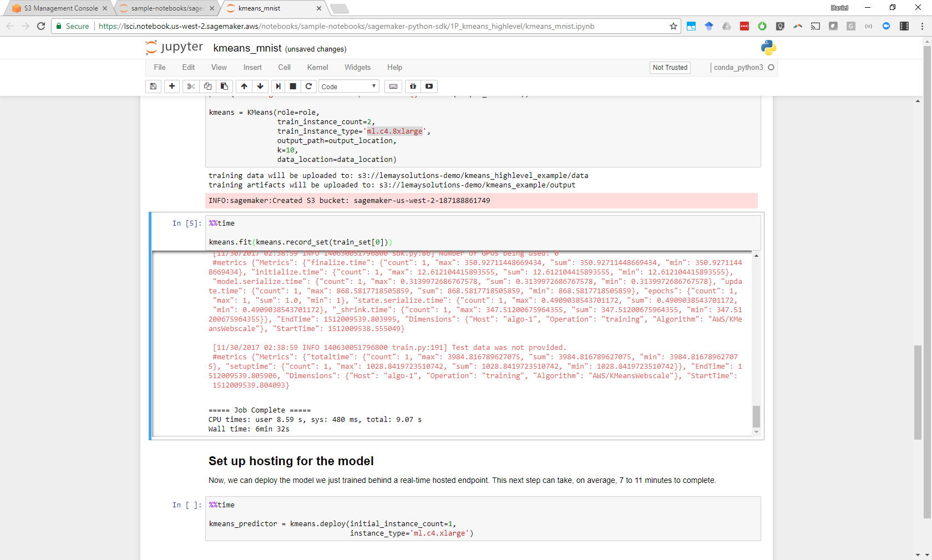Select the kmeans.fit code cell
The width and height of the screenshot is (932, 560).
click(483, 233)
